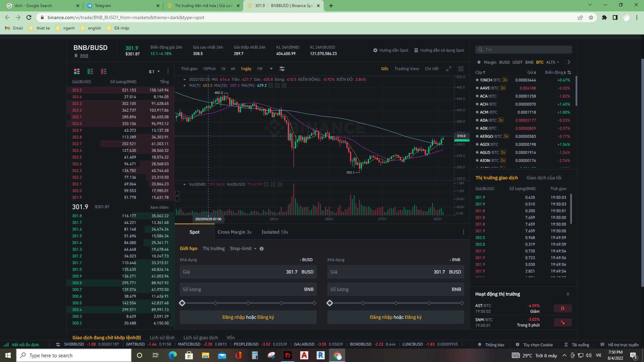Click the BNB link under pair name

[84, 56]
